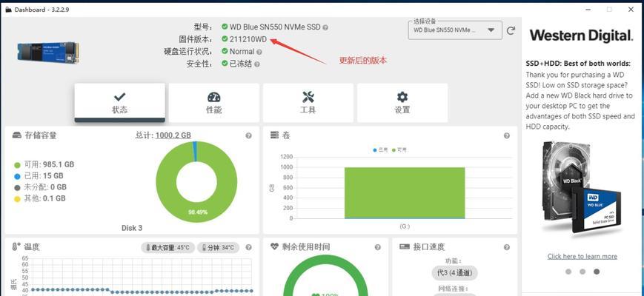The height and width of the screenshot is (296, 644).
Task: Click the help icon beside Normal status
Action: [259, 52]
